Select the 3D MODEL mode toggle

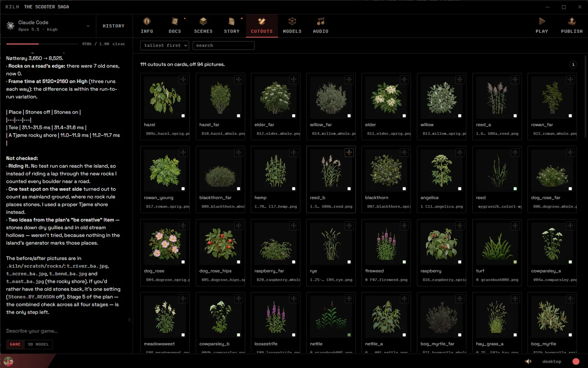tap(38, 344)
